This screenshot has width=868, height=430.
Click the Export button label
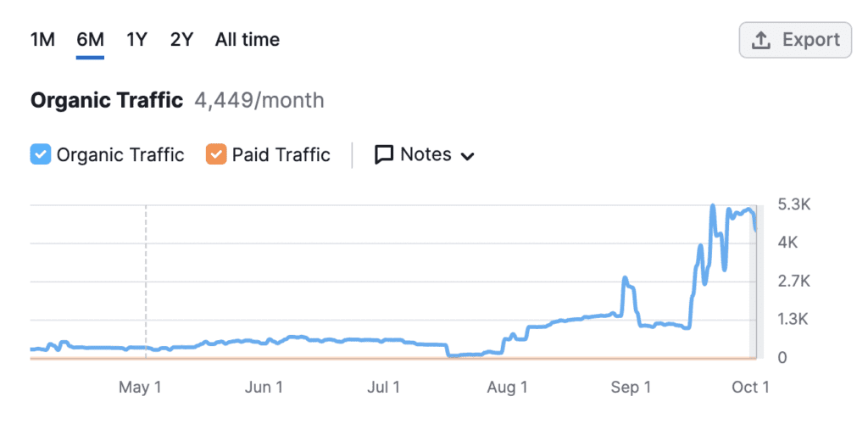pos(810,40)
